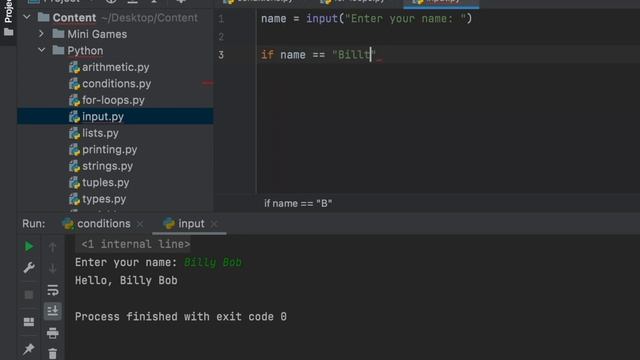
Task: Open strings.py in project tree
Action: click(x=107, y=166)
